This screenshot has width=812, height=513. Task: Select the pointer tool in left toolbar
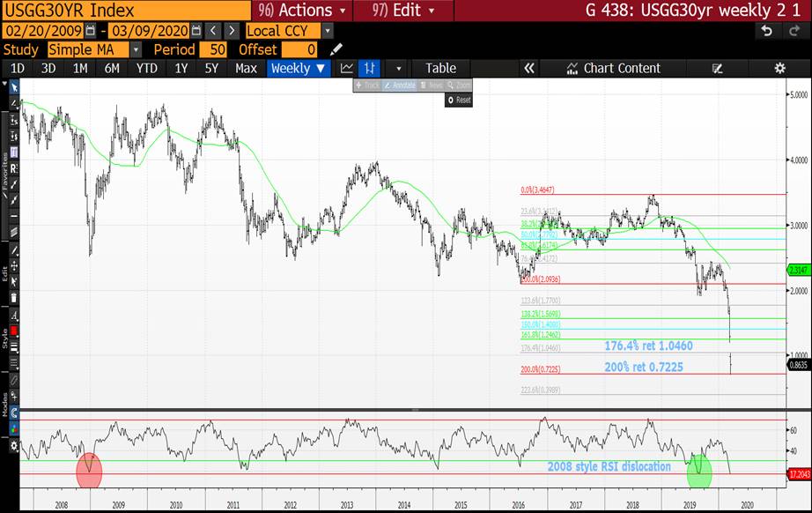click(13, 87)
